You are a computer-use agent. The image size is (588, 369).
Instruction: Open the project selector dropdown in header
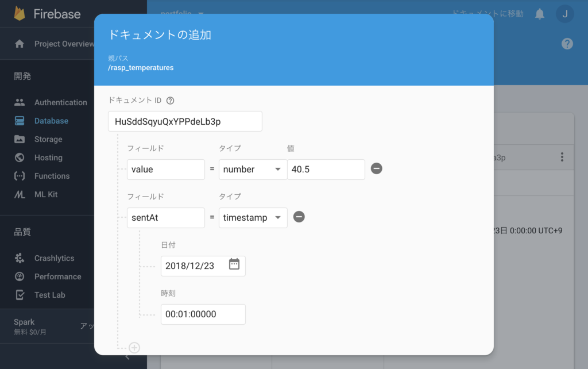click(x=182, y=14)
